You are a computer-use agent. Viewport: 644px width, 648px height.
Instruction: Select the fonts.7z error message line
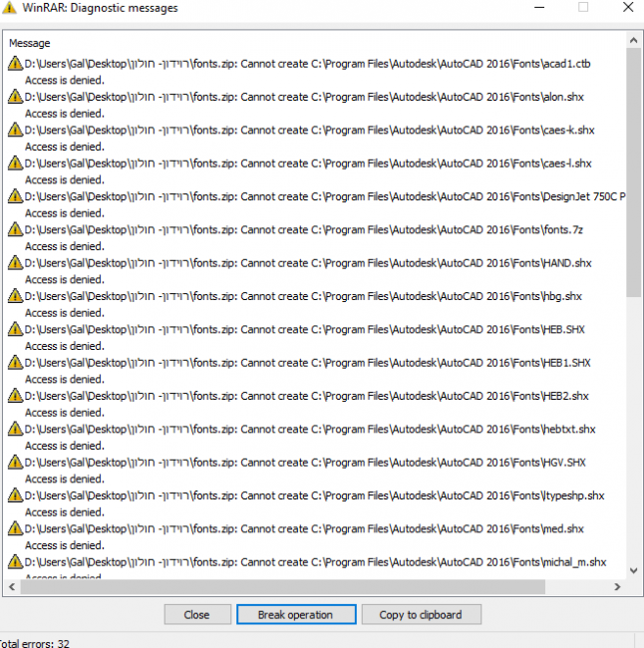[304, 229]
